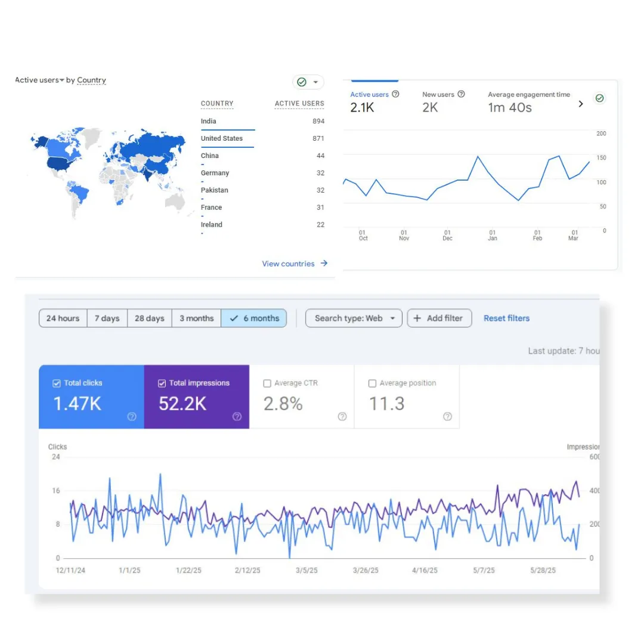Uncheck the Total impressions checkbox
Viewport: 644px width, 644px height.
(161, 383)
